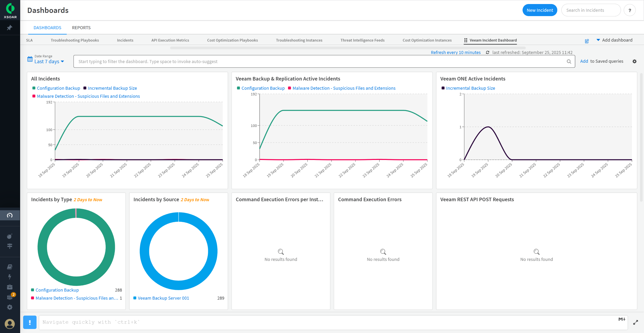Toggle Markdown mode in command bar
Viewport: 644px width, 333px height.
coord(622,319)
